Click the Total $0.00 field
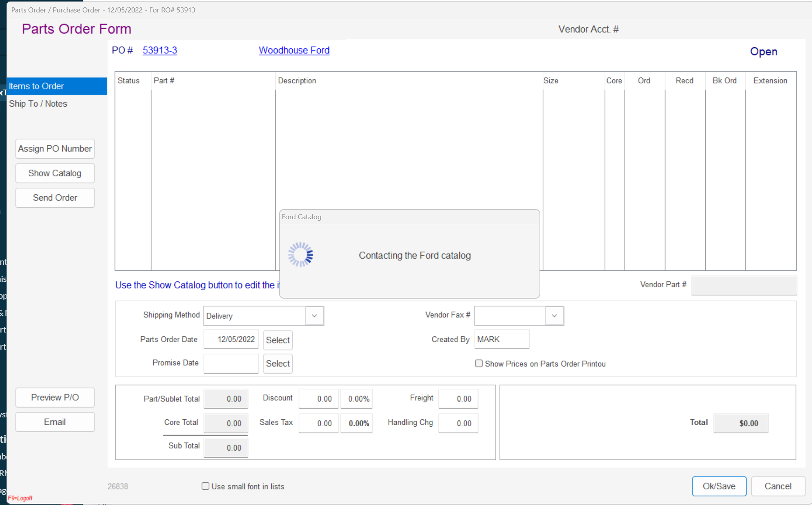 pyautogui.click(x=741, y=423)
